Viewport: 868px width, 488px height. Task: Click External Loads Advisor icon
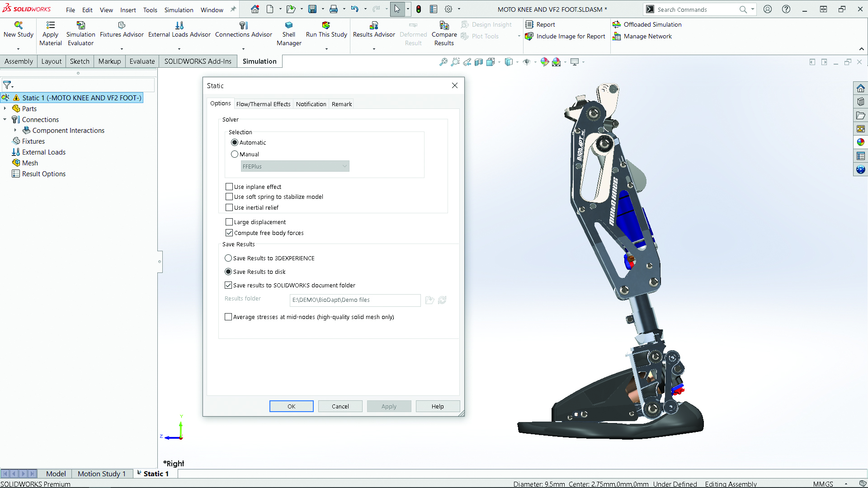coord(179,25)
